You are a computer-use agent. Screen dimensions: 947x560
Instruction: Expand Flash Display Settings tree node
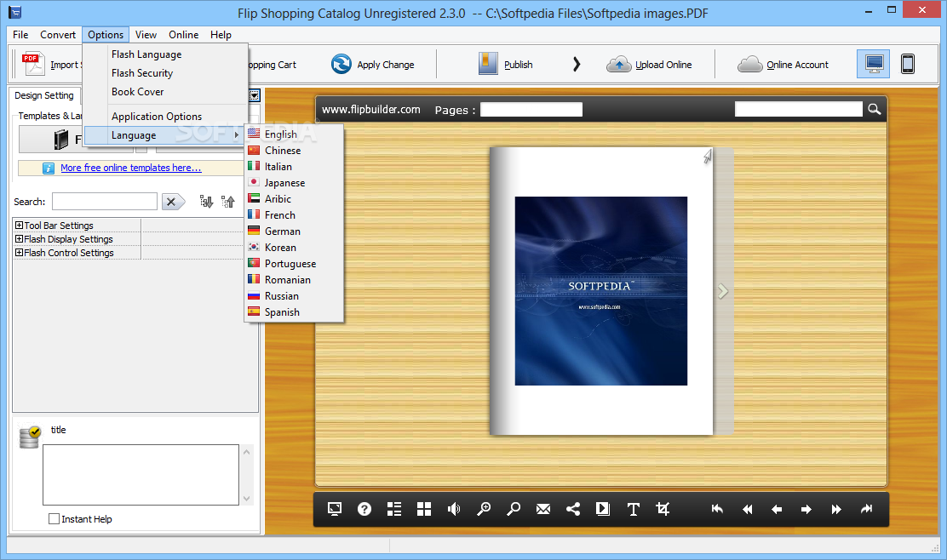point(19,239)
